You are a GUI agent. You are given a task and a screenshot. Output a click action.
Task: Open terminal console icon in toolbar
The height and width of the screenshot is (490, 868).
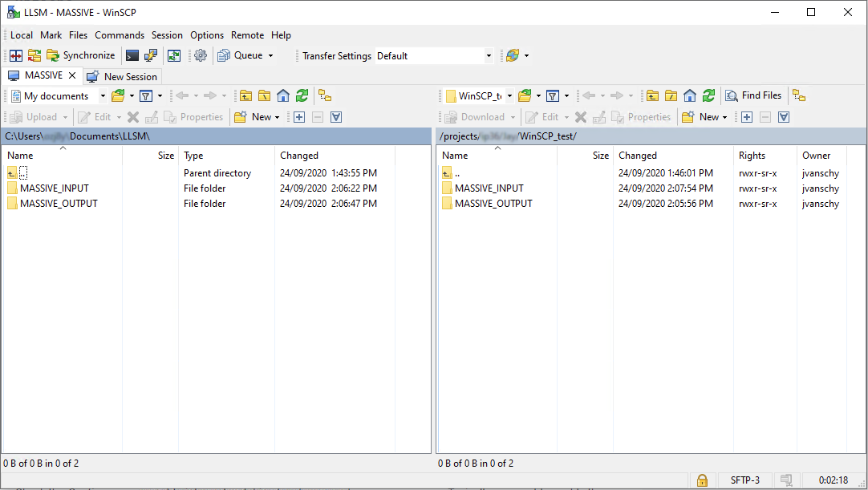[x=132, y=55]
